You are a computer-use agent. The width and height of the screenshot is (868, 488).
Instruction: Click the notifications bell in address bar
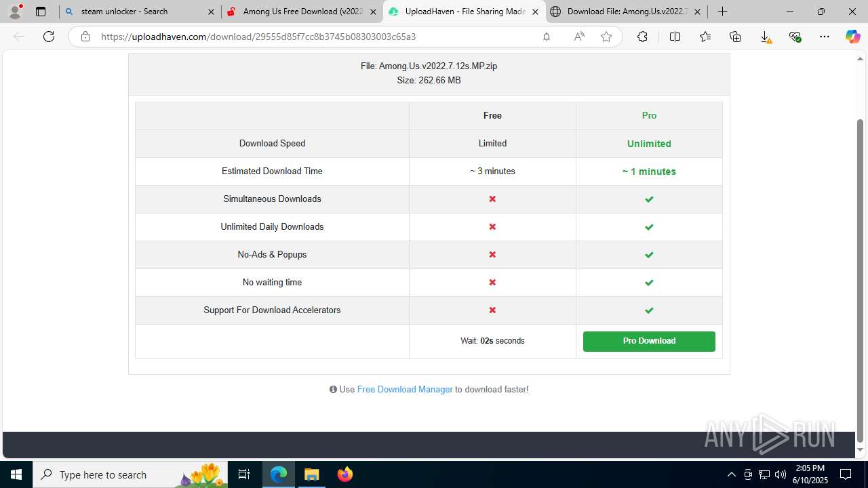point(546,37)
